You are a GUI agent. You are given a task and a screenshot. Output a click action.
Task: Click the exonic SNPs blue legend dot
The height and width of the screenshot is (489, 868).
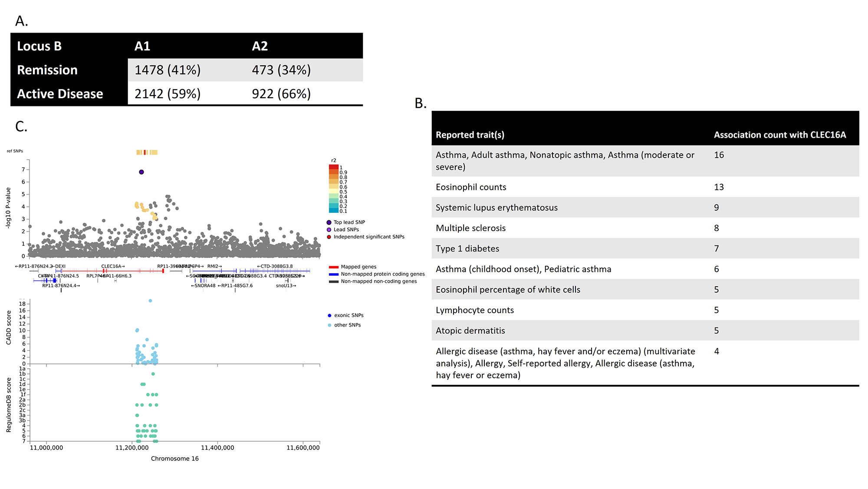329,315
